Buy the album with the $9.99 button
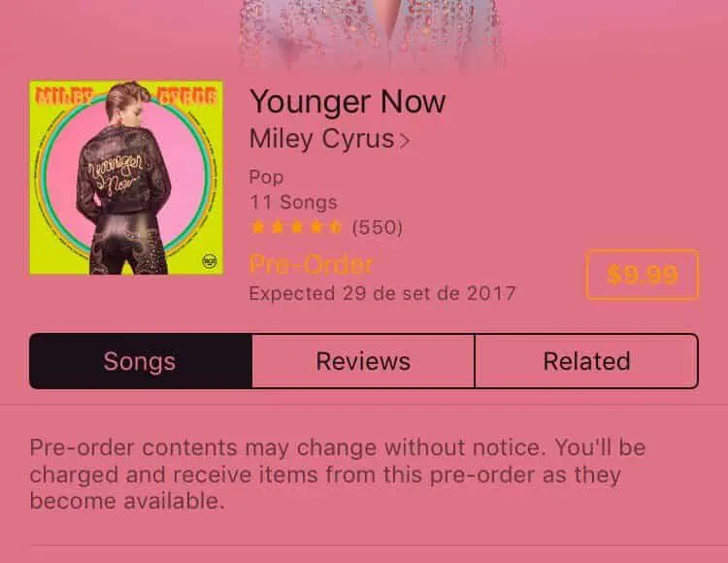Screen dimensions: 728x563 [643, 275]
